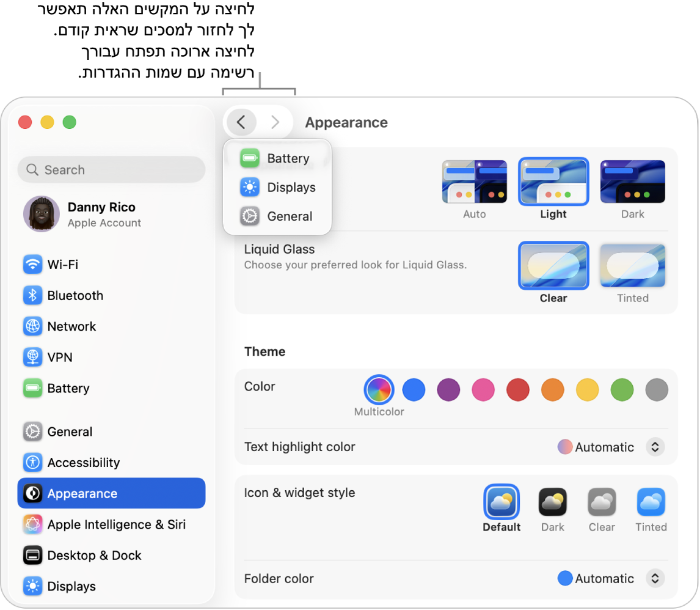Choose General from the history popup menu
The width and height of the screenshot is (700, 610).
(x=277, y=216)
